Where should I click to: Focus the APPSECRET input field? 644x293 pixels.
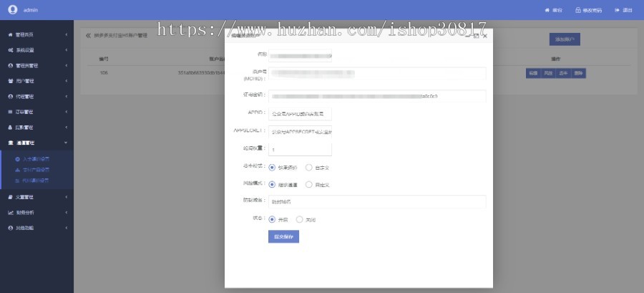300,132
